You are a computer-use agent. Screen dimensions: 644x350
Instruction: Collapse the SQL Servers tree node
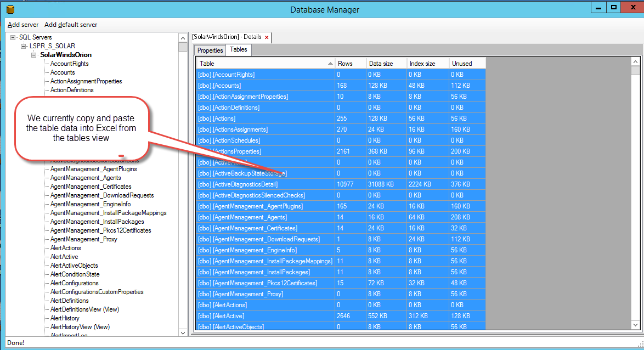coord(13,37)
